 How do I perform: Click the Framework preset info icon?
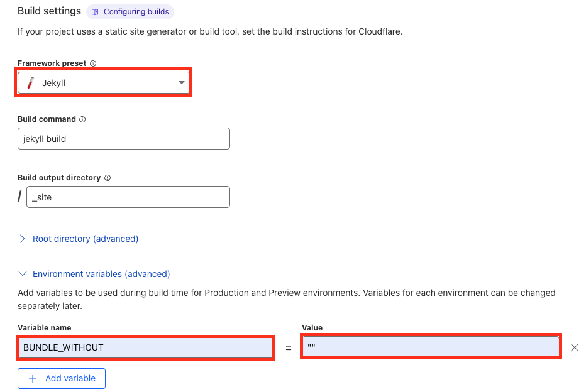93,63
